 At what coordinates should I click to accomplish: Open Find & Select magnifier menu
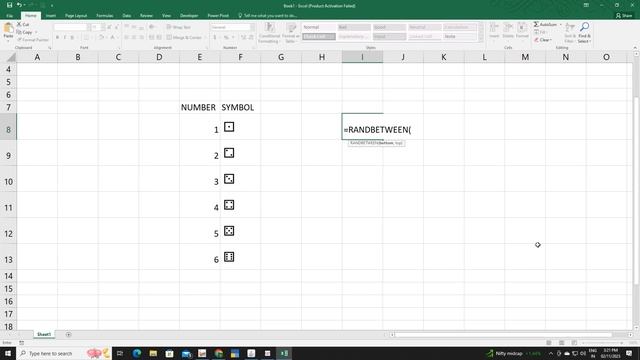click(584, 33)
